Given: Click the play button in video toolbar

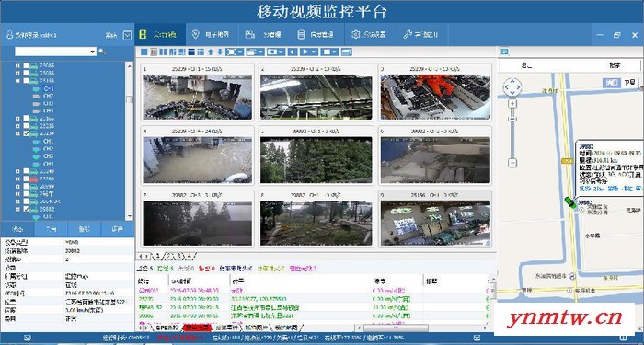Looking at the screenshot, I should click(305, 52).
